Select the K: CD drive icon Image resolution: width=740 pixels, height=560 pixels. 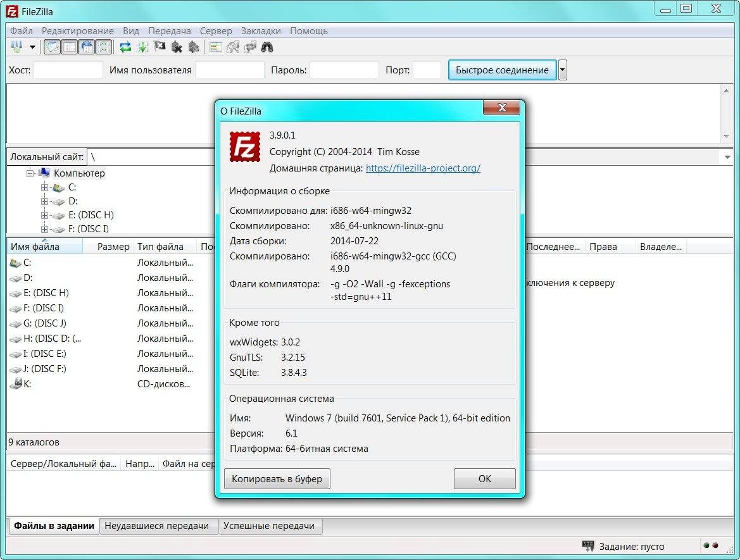[16, 383]
